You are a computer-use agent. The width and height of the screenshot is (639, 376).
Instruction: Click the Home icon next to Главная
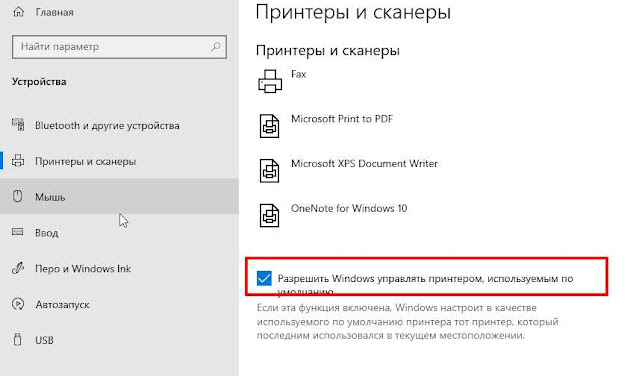pos(18,12)
